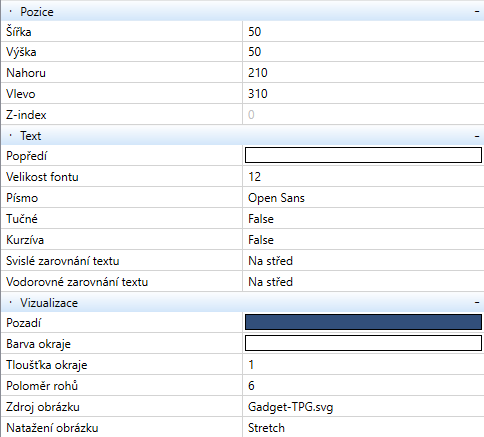
Task: Open the Barva okraje color swatch
Action: pyautogui.click(x=363, y=343)
